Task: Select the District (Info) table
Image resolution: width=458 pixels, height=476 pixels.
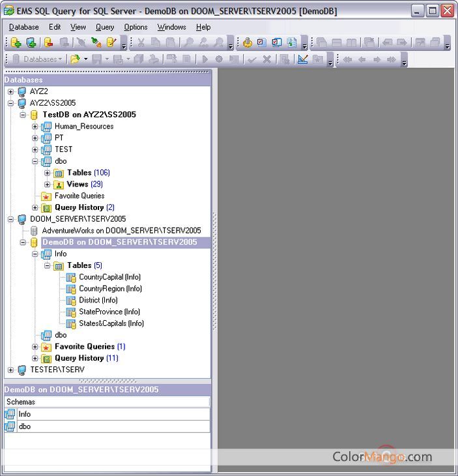Action: coord(98,300)
